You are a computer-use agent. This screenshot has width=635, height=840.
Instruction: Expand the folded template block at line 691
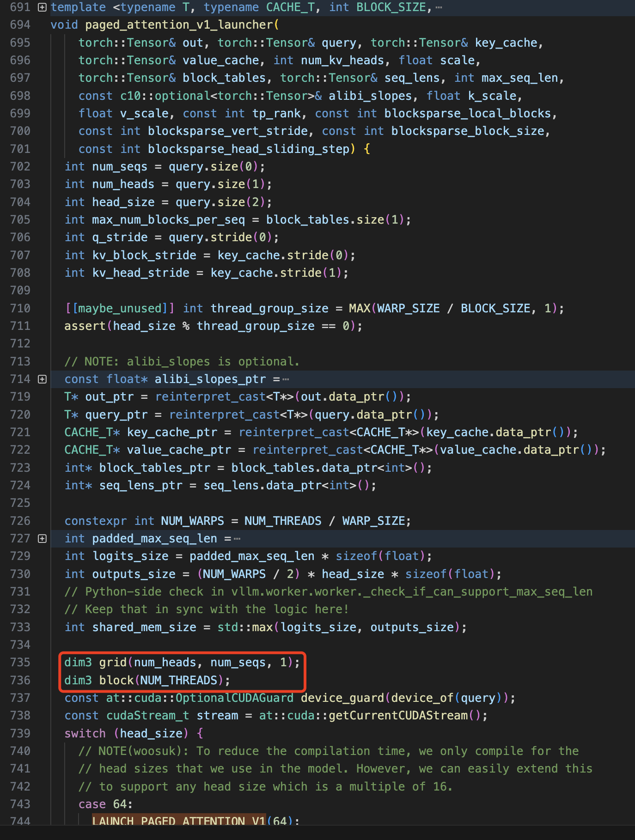tap(42, 7)
